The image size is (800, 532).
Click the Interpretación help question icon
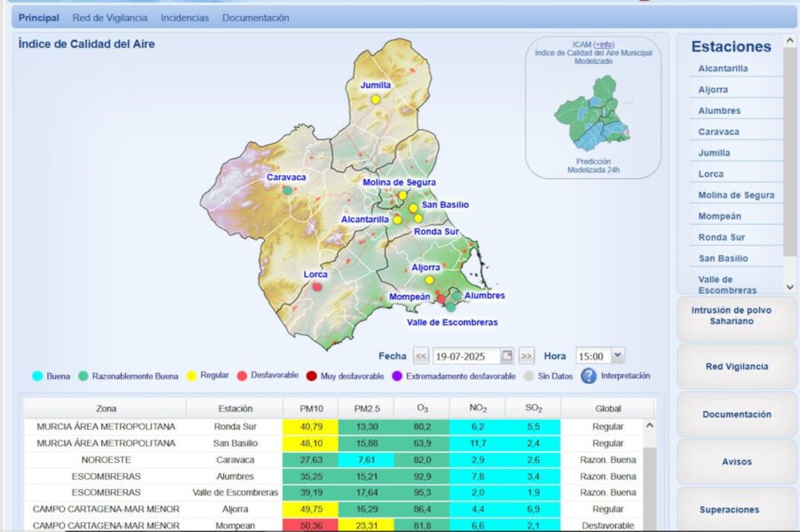click(x=588, y=376)
